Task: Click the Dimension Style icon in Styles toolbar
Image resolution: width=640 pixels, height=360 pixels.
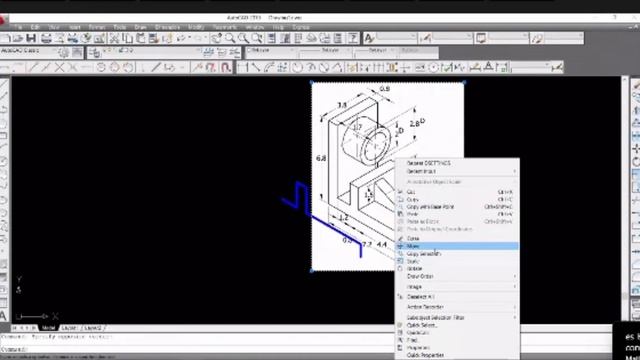Action: pyautogui.click(x=425, y=38)
